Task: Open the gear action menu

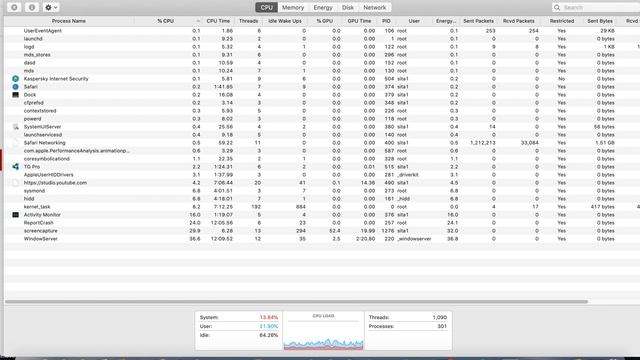Action: click(x=51, y=7)
